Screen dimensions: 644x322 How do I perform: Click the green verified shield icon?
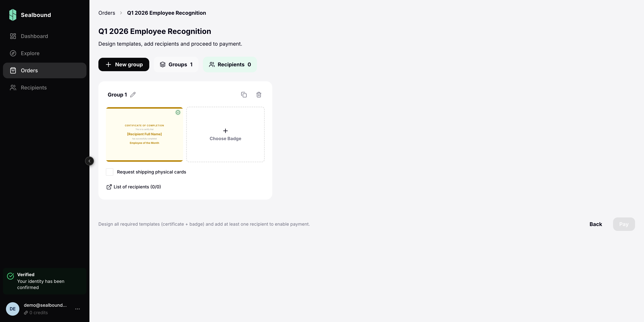pyautogui.click(x=10, y=276)
